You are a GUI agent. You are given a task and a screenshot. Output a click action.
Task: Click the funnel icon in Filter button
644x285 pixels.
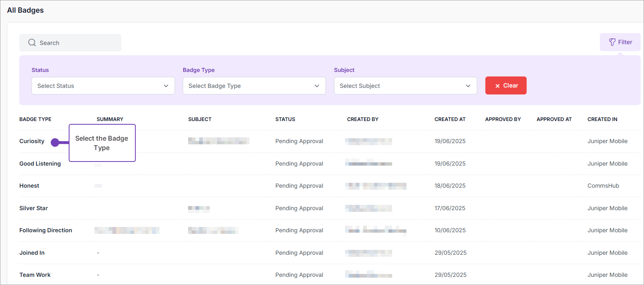point(612,42)
